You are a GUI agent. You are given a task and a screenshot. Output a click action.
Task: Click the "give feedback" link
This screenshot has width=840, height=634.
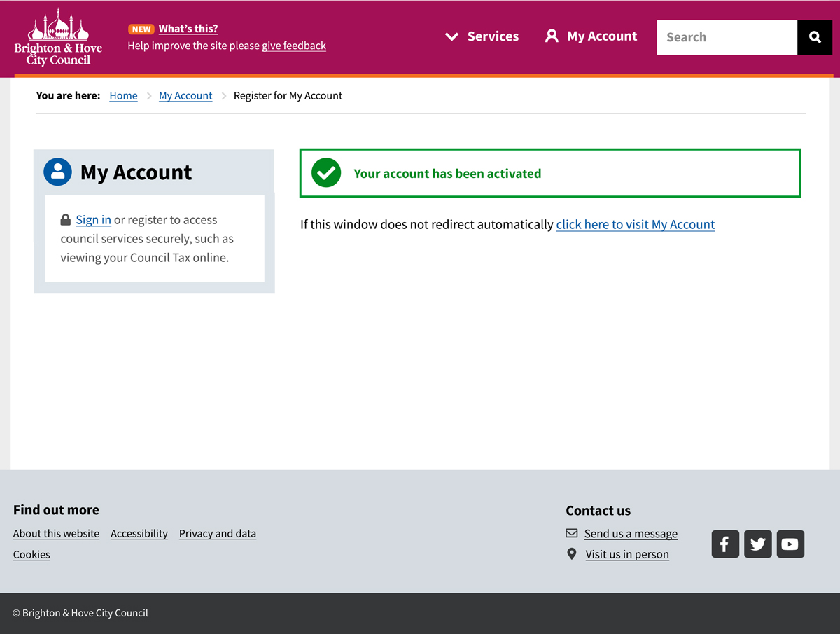tap(294, 46)
